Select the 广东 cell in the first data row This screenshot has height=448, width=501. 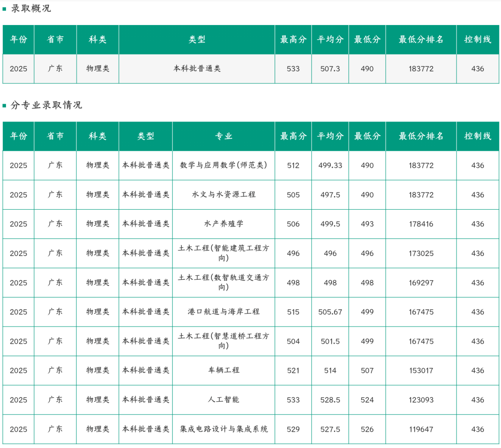coord(55,69)
